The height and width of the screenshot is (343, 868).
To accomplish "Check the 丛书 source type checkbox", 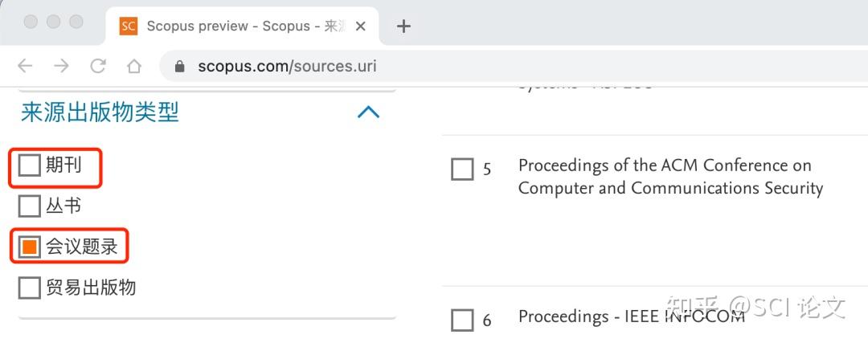I will pyautogui.click(x=30, y=206).
